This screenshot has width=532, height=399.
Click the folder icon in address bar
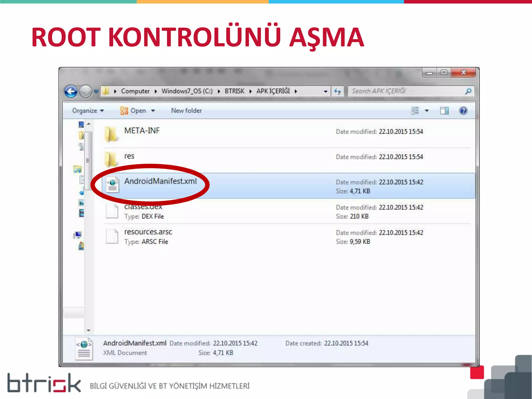coord(105,91)
